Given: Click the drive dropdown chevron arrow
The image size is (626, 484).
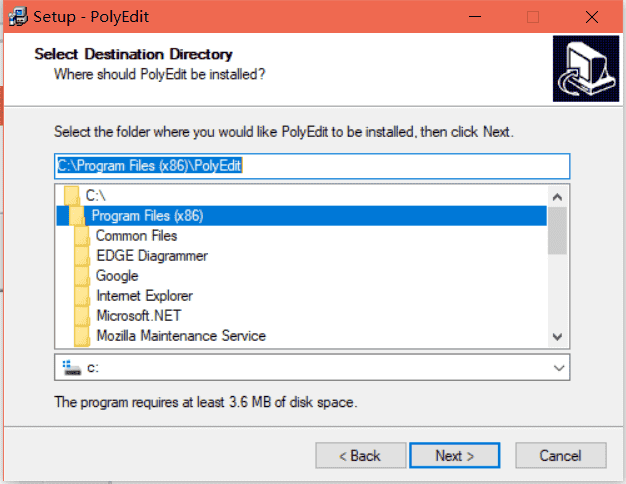Looking at the screenshot, I should (559, 368).
